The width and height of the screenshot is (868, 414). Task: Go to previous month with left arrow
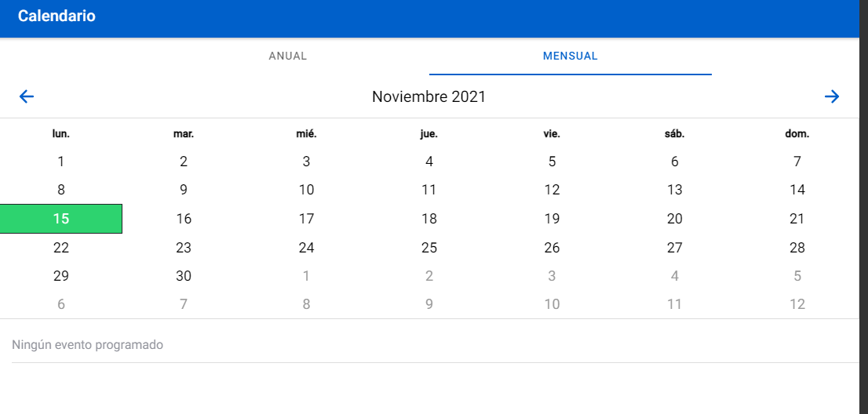click(x=27, y=96)
